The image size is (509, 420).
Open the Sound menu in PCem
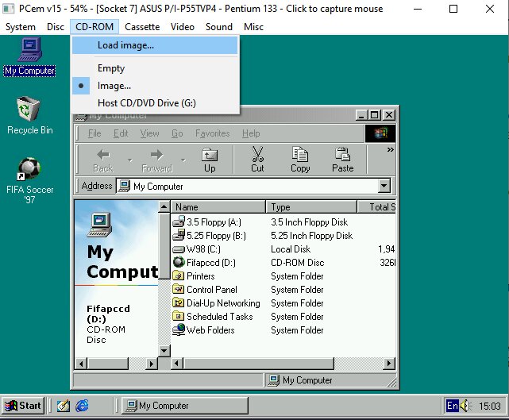[219, 27]
